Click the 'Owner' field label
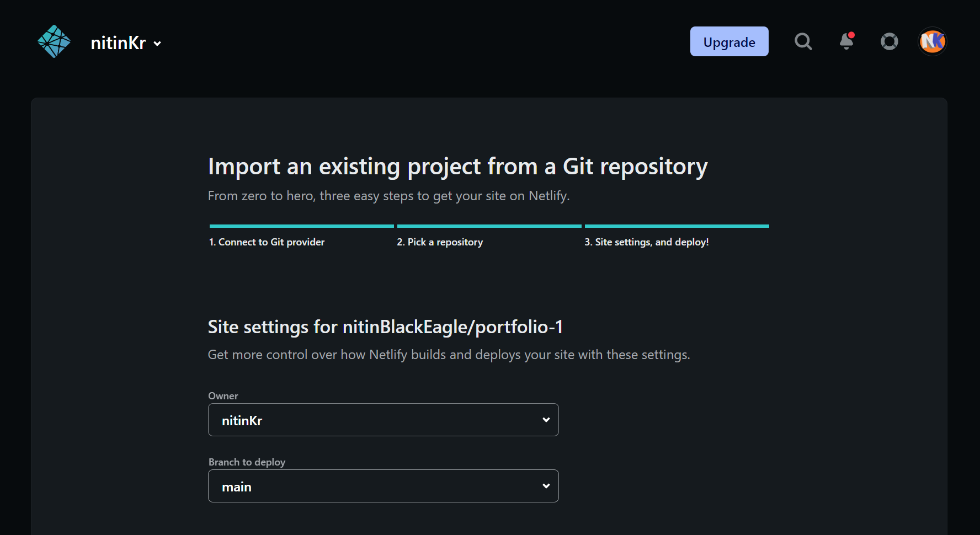980x535 pixels. (223, 396)
